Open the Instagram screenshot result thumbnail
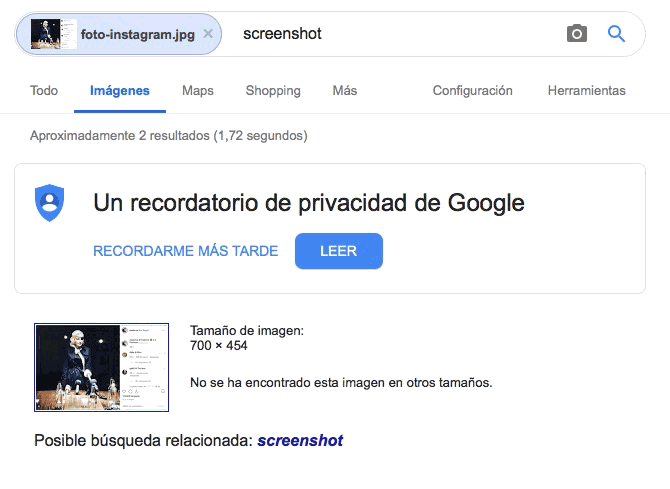 [x=101, y=367]
